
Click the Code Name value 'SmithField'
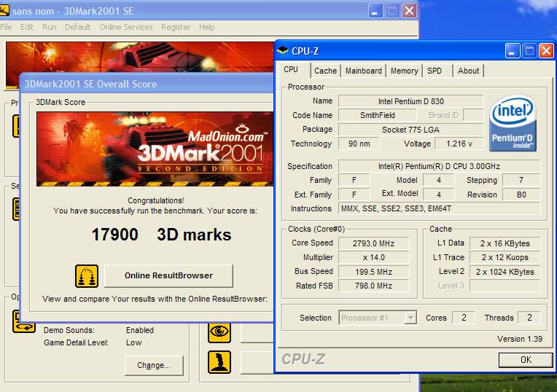377,115
